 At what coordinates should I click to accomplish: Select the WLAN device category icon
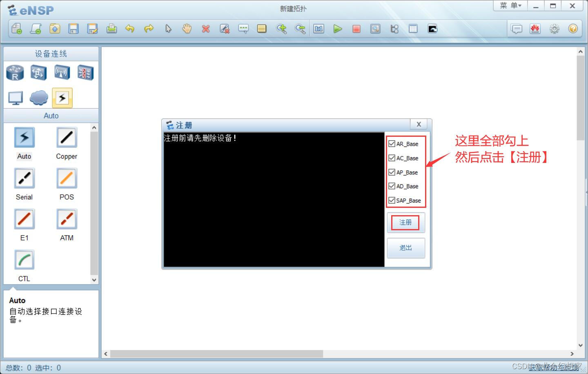[x=62, y=73]
